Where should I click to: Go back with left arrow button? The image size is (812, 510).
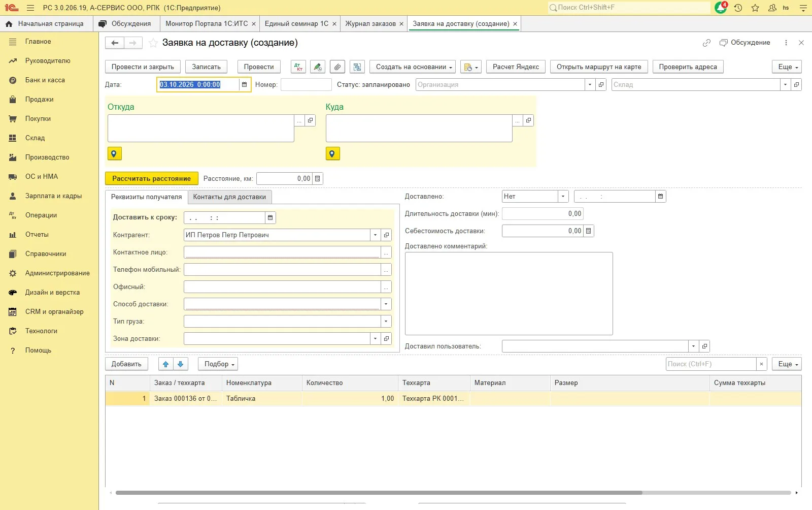point(115,43)
